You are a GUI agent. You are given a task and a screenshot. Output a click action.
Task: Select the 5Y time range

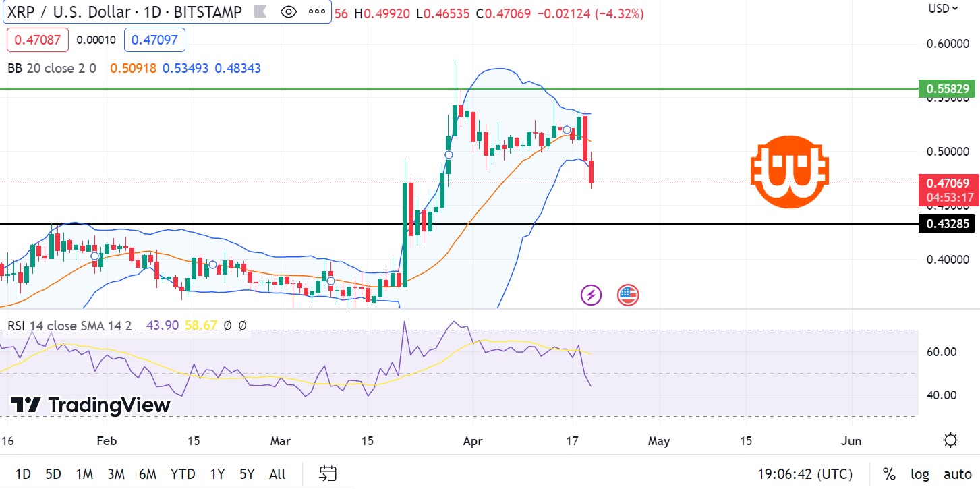[x=247, y=474]
